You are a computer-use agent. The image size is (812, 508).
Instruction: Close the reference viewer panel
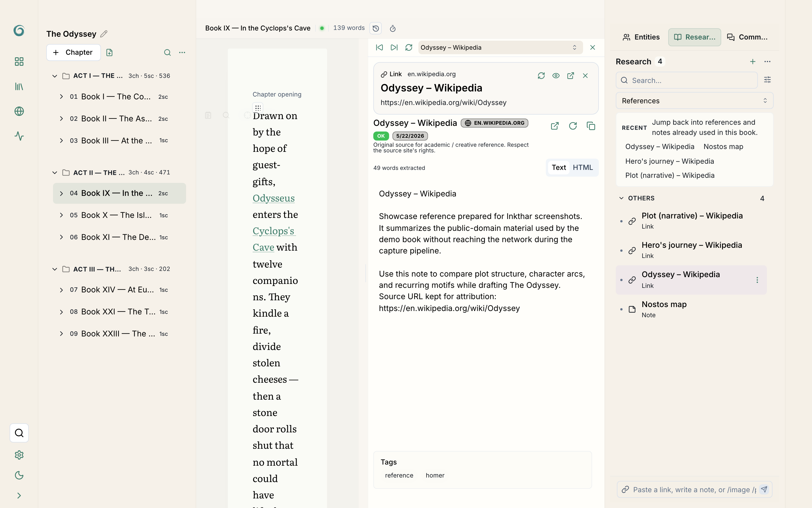pos(593,47)
